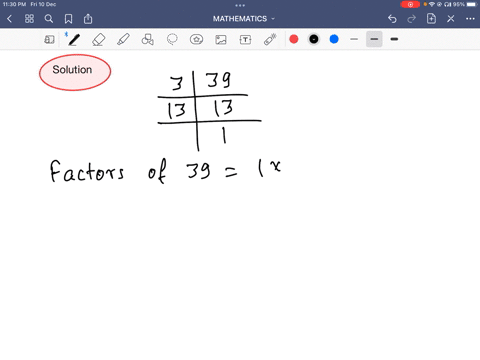Open the Elements sticker tool
The width and height of the screenshot is (480, 360).
point(196,40)
